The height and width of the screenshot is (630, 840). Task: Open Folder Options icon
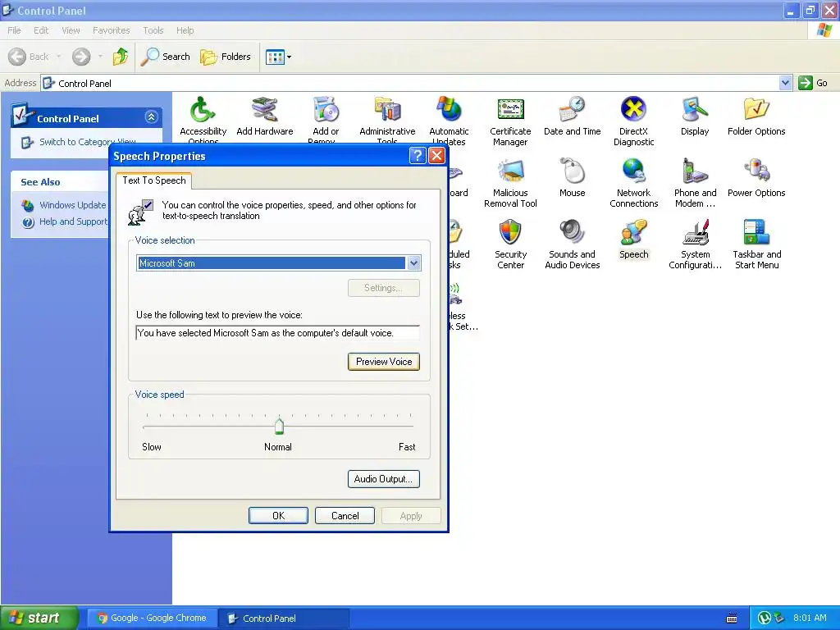(x=756, y=110)
